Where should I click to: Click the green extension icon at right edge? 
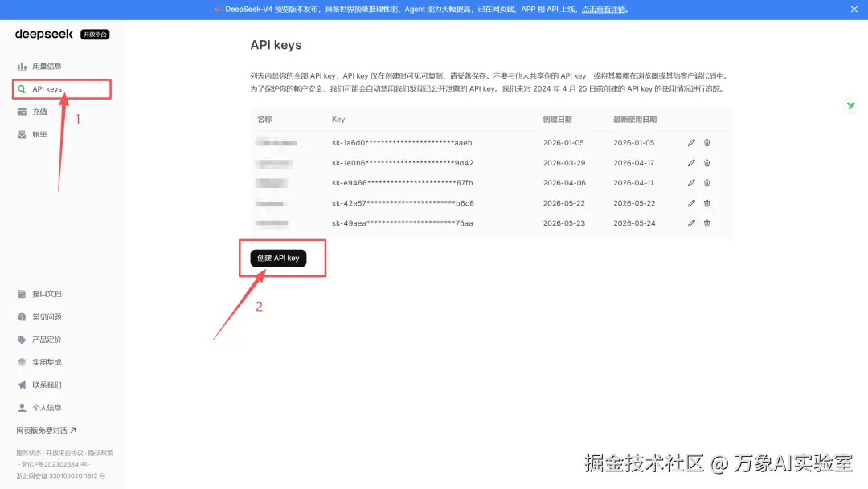tap(851, 106)
